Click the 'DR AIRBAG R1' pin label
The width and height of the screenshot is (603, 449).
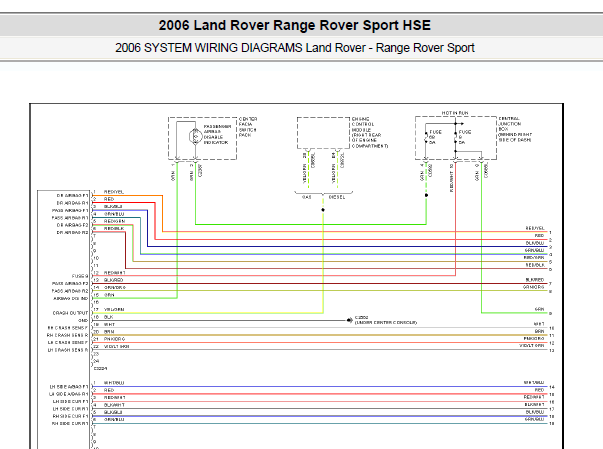coord(73,203)
